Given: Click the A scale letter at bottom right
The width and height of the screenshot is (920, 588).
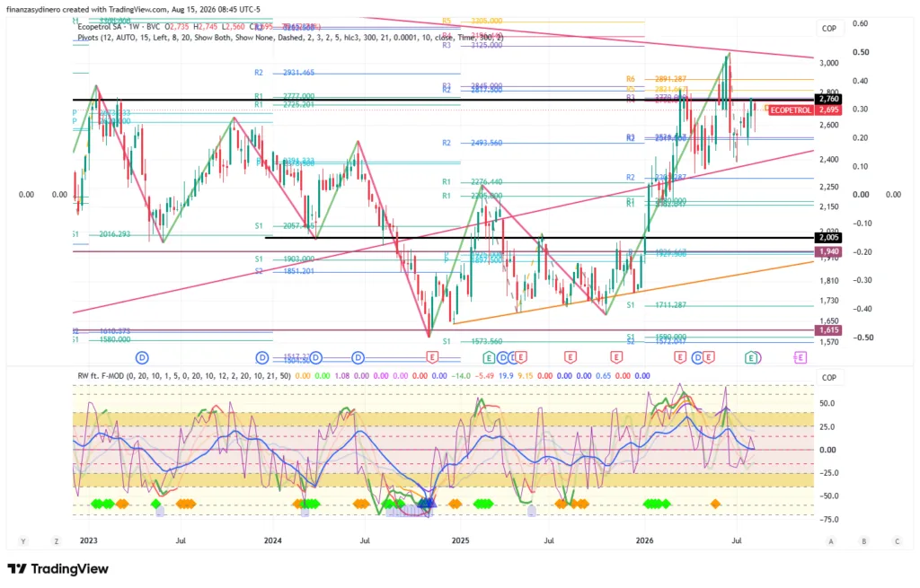Looking at the screenshot, I should pyautogui.click(x=831, y=541).
